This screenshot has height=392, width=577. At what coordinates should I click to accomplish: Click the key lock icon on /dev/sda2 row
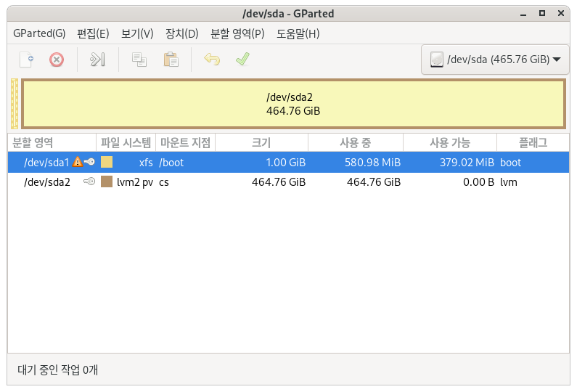(x=89, y=181)
